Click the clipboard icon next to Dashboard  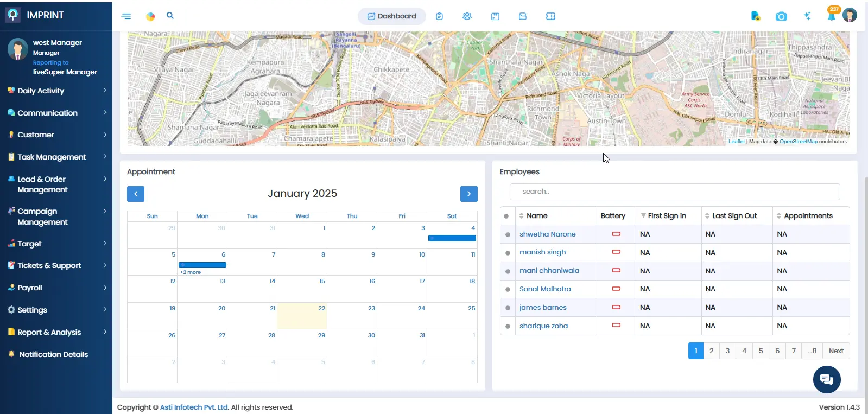[x=439, y=16]
